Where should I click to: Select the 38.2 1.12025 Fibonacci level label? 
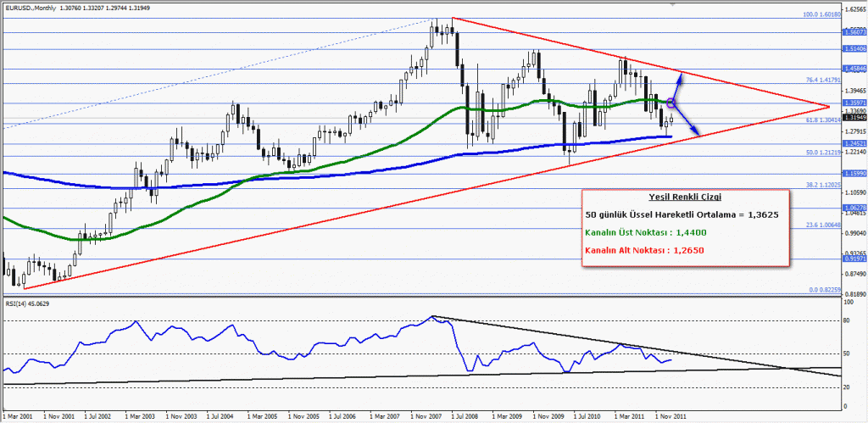(822, 186)
